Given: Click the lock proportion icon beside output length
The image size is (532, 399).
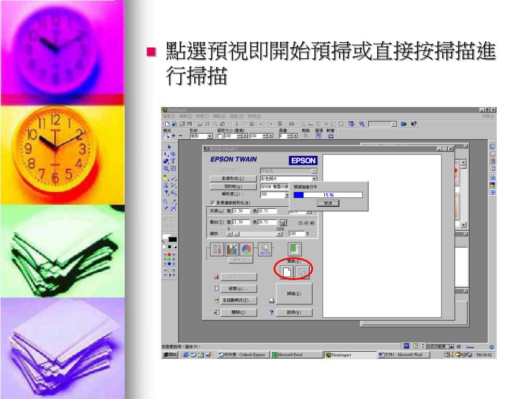Looking at the screenshot, I should pyautogui.click(x=283, y=222).
